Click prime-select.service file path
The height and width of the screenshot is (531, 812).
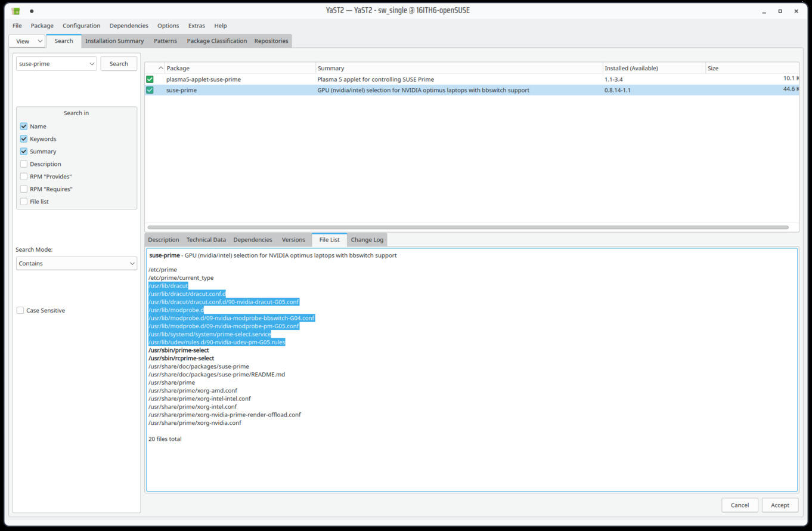(x=209, y=334)
